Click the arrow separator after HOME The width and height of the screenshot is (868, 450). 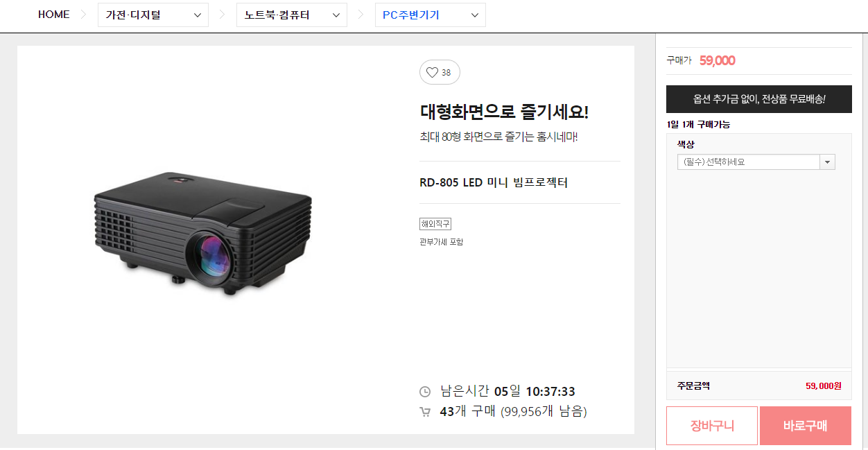tap(83, 15)
